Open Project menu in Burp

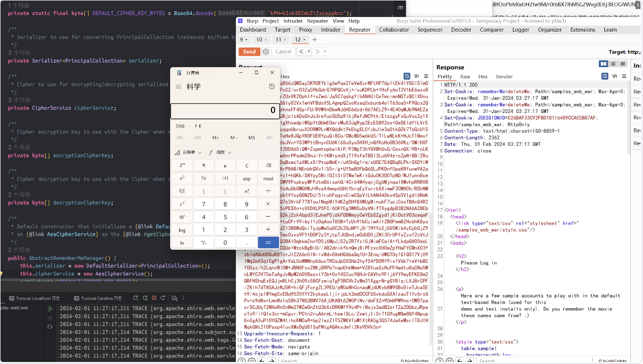click(271, 21)
